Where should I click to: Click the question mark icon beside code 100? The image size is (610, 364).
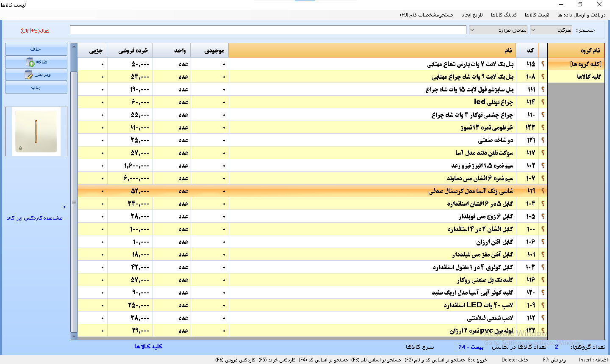(543, 229)
